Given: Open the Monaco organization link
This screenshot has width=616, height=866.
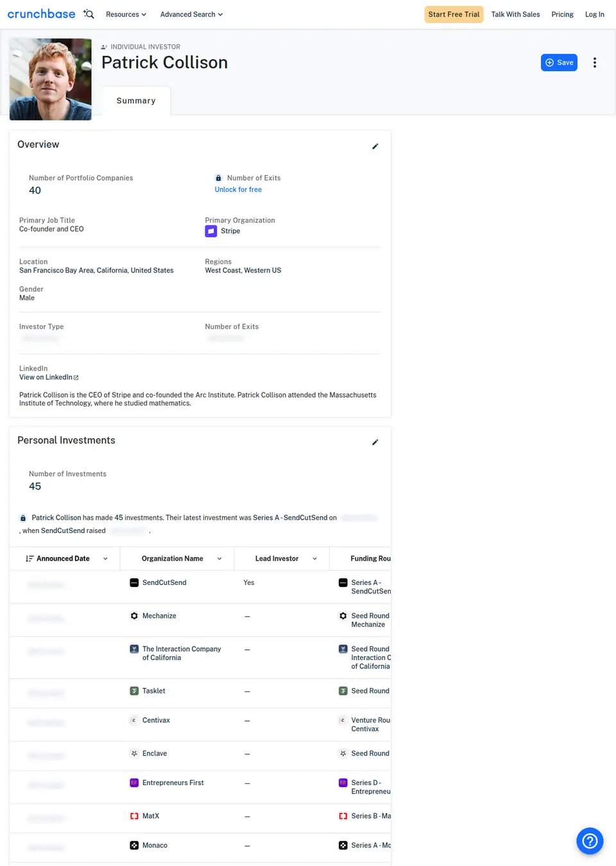Looking at the screenshot, I should (155, 845).
